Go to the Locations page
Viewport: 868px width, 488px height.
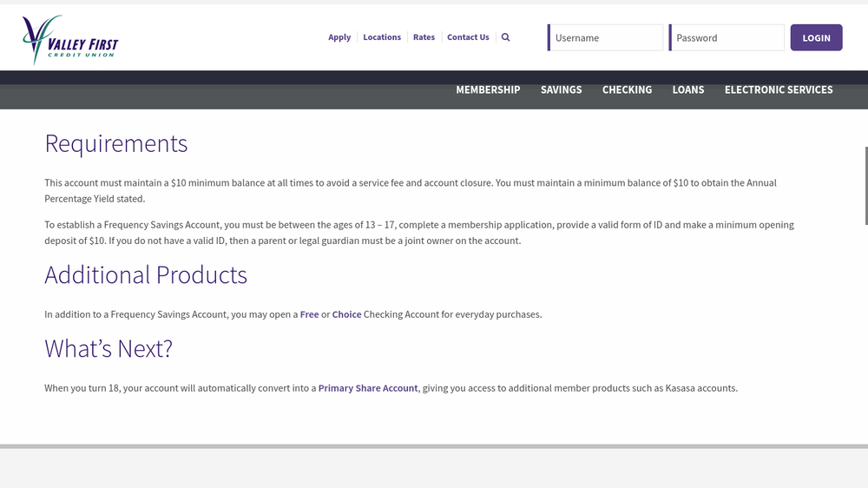[382, 37]
